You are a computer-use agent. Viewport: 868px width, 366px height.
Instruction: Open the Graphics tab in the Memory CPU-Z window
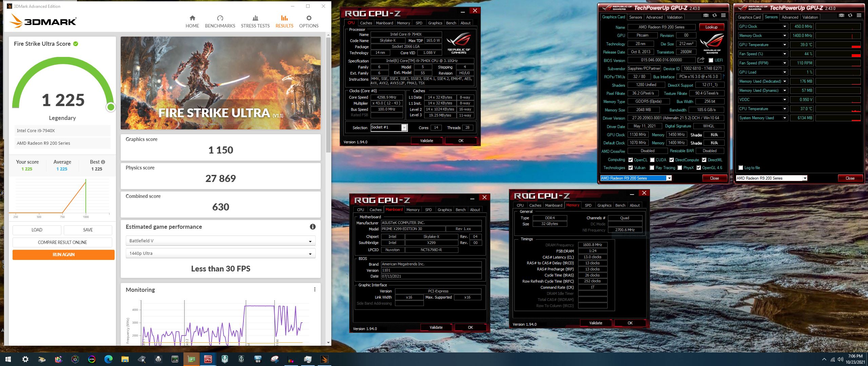click(604, 205)
